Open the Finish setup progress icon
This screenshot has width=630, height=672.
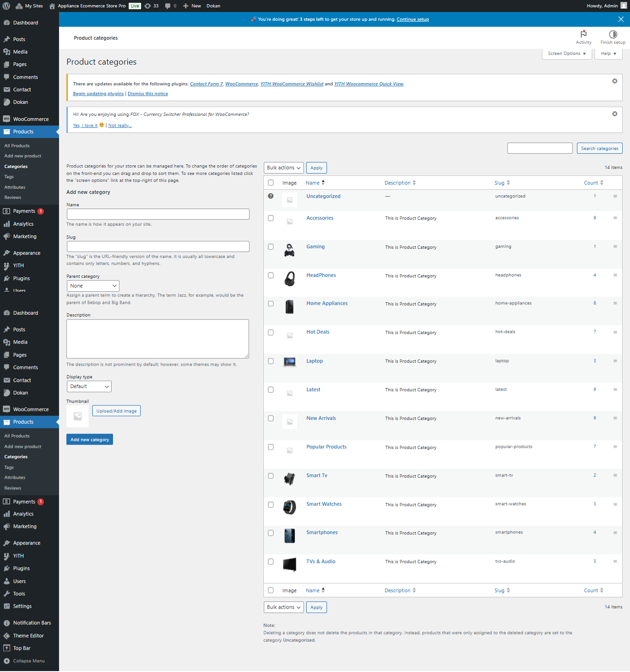(x=612, y=35)
